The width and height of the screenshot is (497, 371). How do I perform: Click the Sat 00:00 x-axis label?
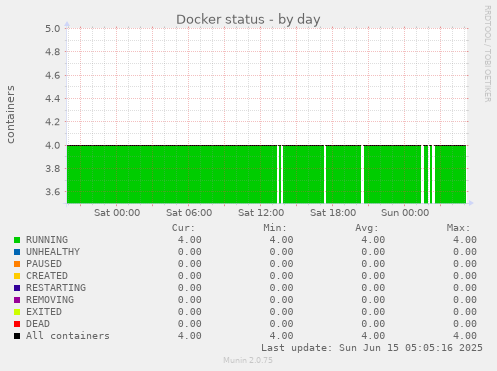click(117, 213)
